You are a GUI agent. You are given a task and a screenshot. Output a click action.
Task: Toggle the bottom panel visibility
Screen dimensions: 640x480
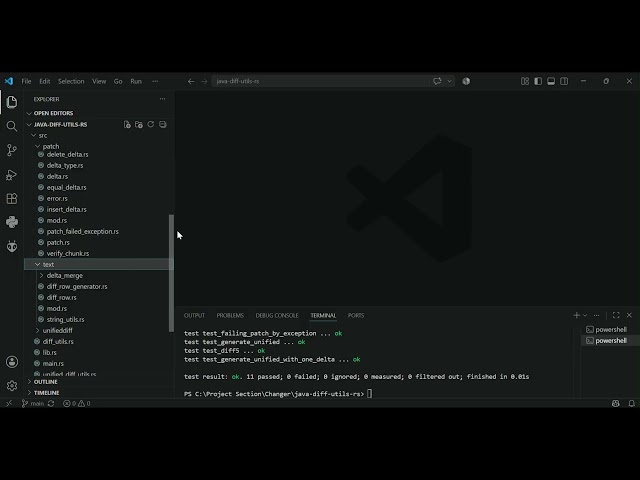tap(551, 81)
